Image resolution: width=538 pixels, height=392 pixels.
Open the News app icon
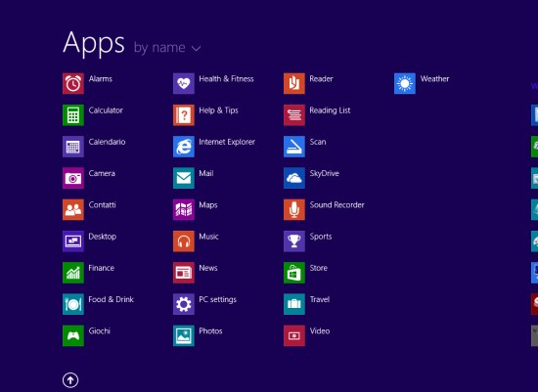[x=184, y=273]
